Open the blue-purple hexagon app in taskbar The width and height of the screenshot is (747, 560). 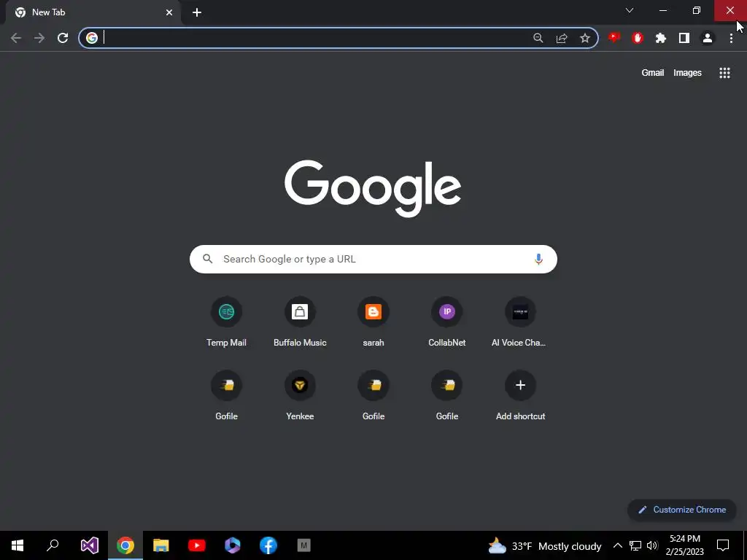tap(233, 545)
